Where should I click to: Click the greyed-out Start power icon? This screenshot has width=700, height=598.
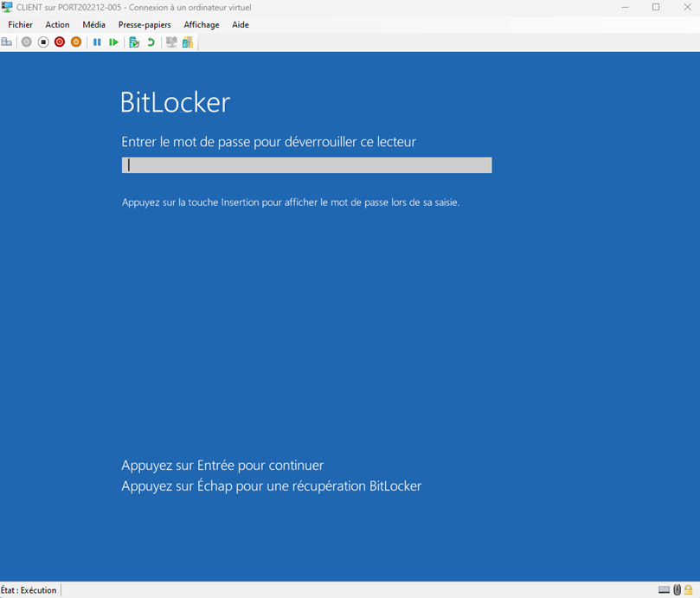pyautogui.click(x=27, y=42)
